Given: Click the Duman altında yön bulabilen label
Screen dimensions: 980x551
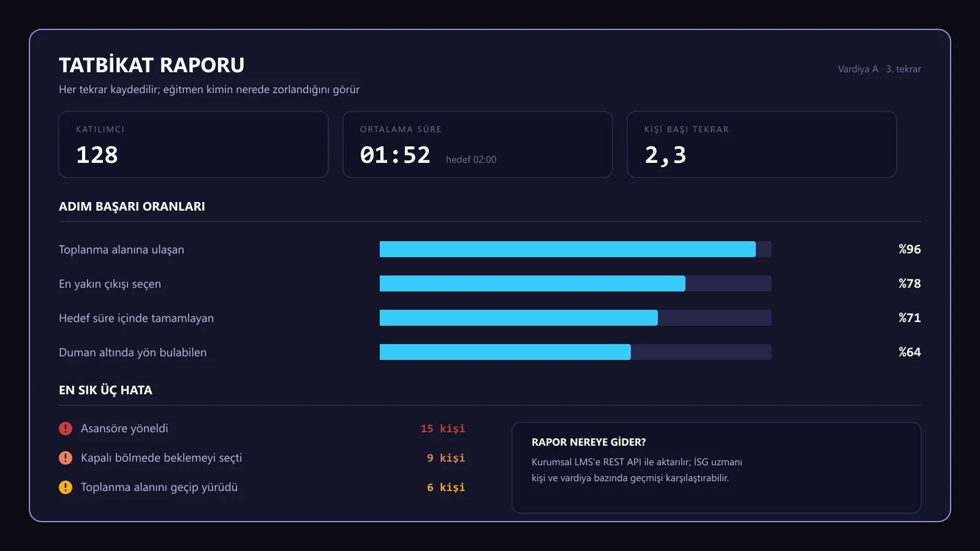Looking at the screenshot, I should [x=132, y=353].
